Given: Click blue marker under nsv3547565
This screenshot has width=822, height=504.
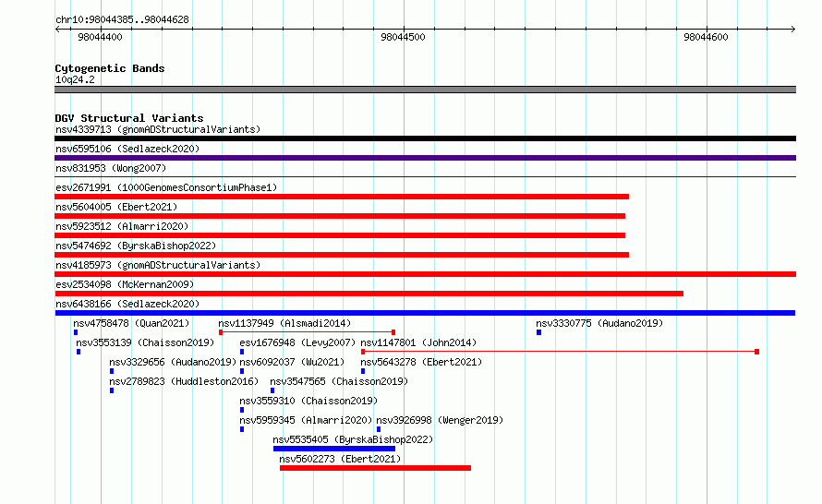Looking at the screenshot, I should coord(272,390).
